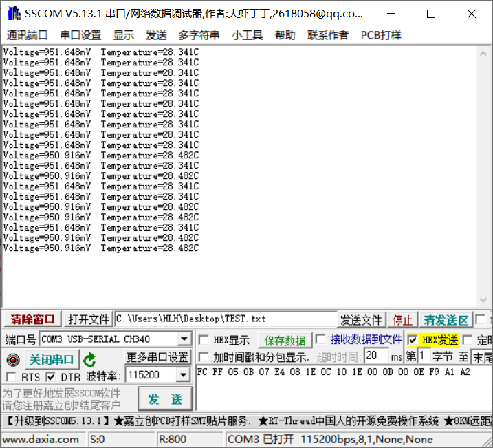Enable the HEX显示 checkbox
Viewport: 493px width, 448px height.
[204, 340]
